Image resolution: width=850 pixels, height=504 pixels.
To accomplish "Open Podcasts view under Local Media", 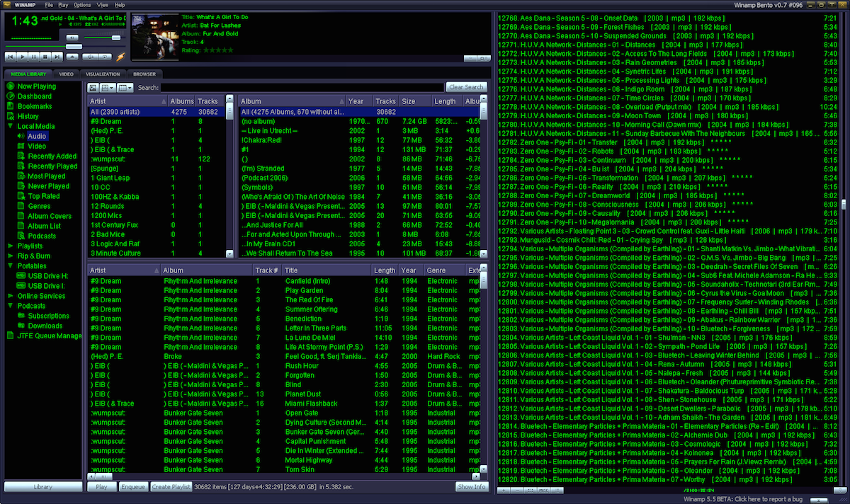I will coord(42,236).
